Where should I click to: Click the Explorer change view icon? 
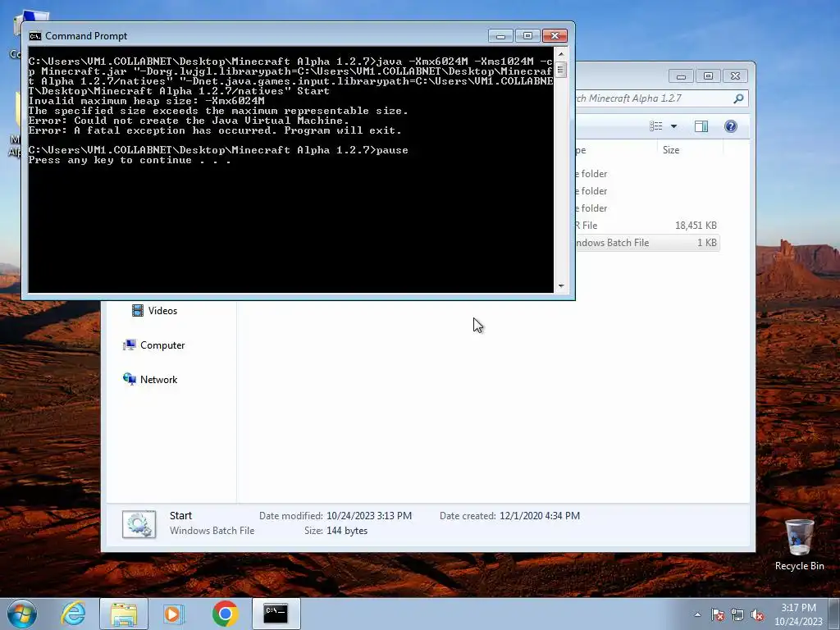[655, 126]
